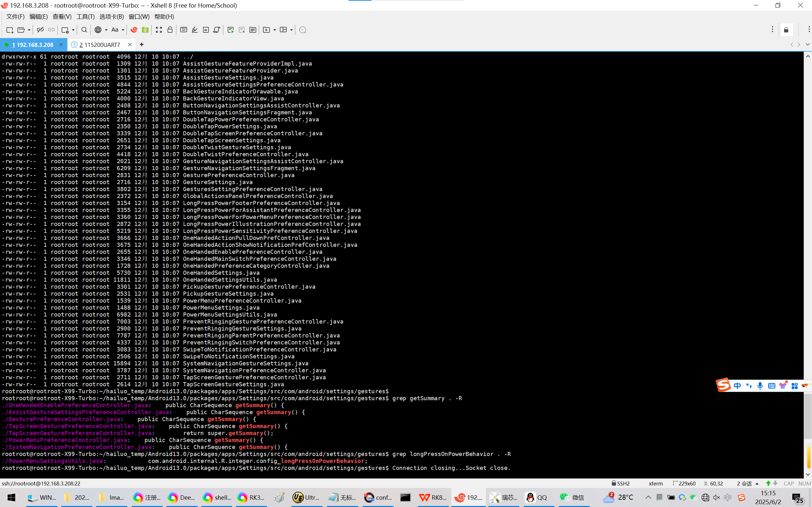Expand the Open folder dropdown arrow

click(x=29, y=30)
